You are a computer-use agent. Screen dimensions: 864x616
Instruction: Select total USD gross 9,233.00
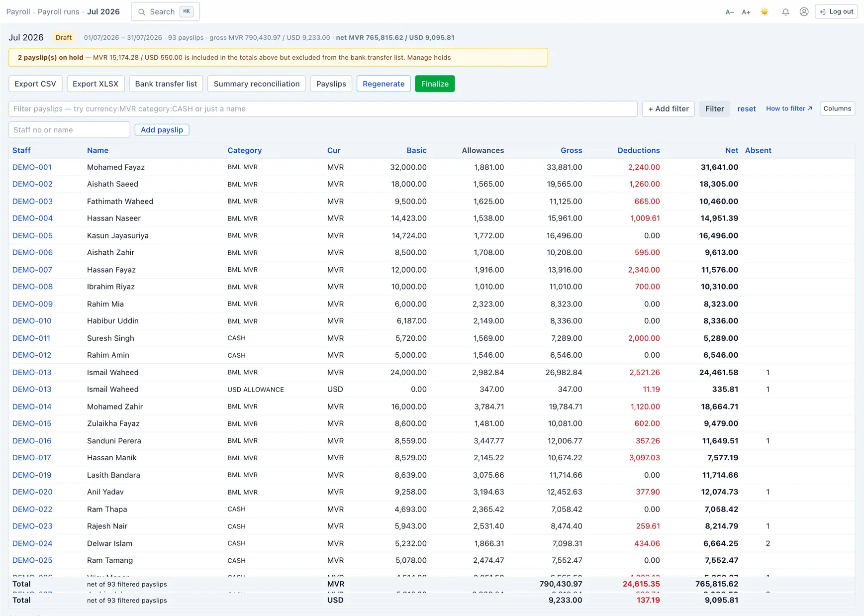coord(565,600)
